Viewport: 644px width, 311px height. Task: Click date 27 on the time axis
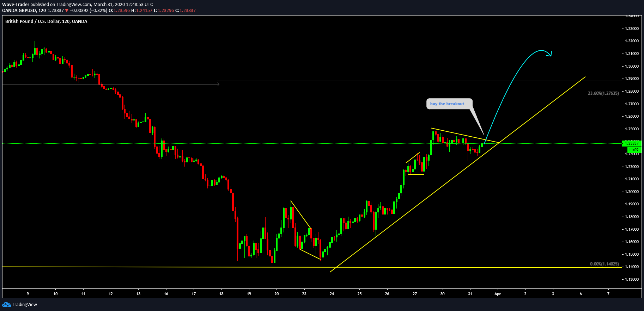tap(415, 294)
